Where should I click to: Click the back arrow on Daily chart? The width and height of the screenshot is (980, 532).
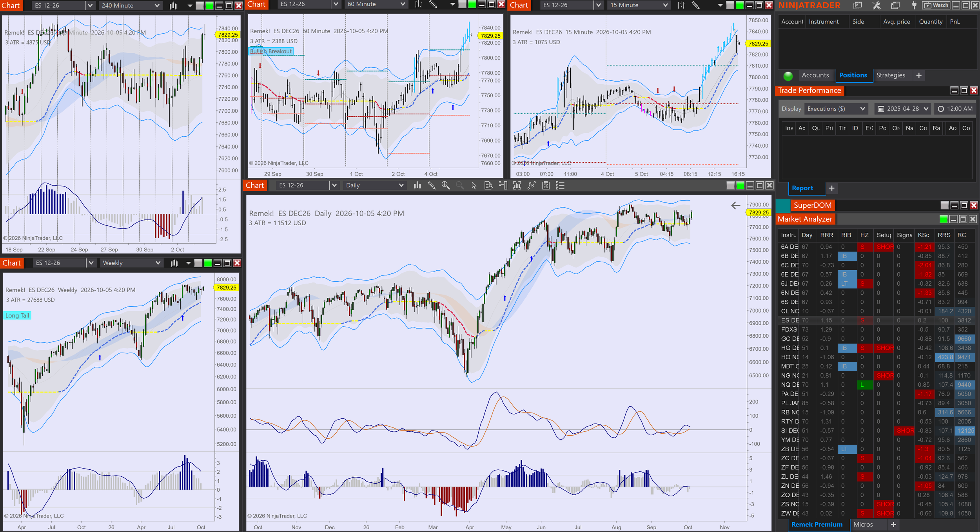click(x=736, y=205)
